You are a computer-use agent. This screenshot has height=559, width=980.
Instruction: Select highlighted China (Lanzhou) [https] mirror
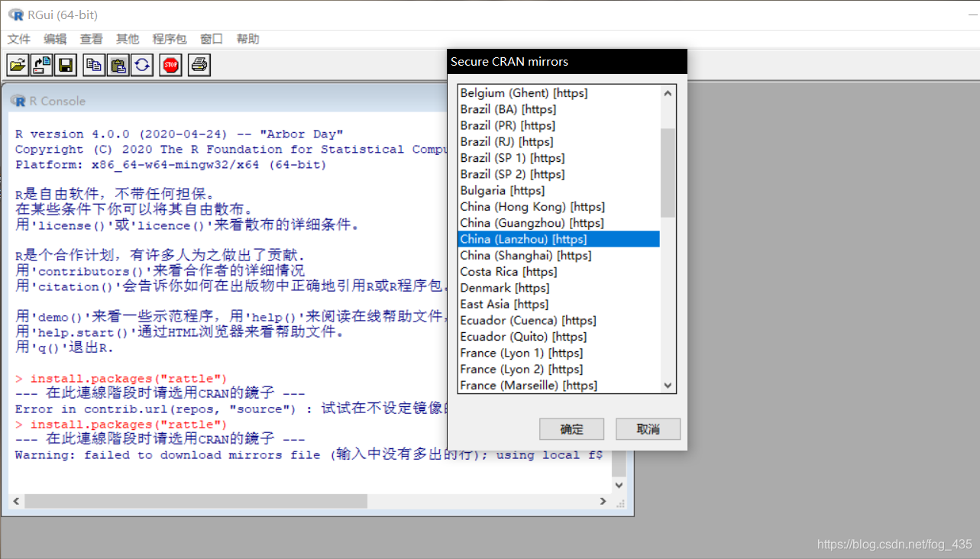tap(558, 239)
